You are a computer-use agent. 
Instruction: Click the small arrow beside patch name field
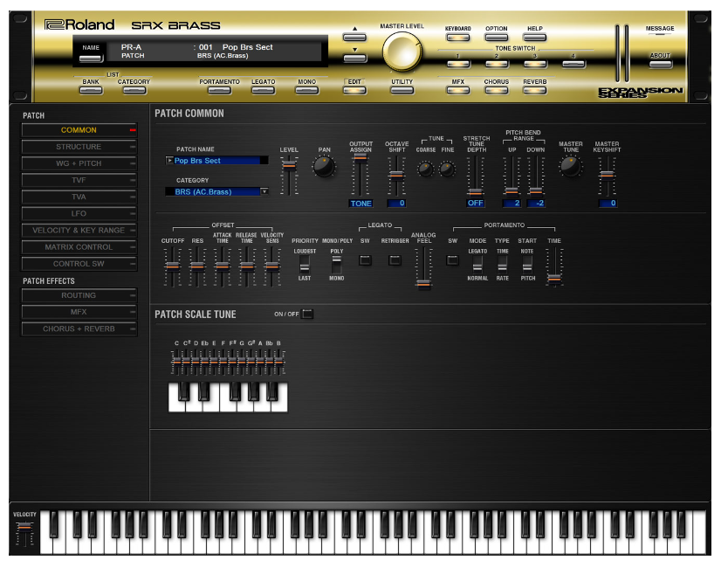point(169,161)
